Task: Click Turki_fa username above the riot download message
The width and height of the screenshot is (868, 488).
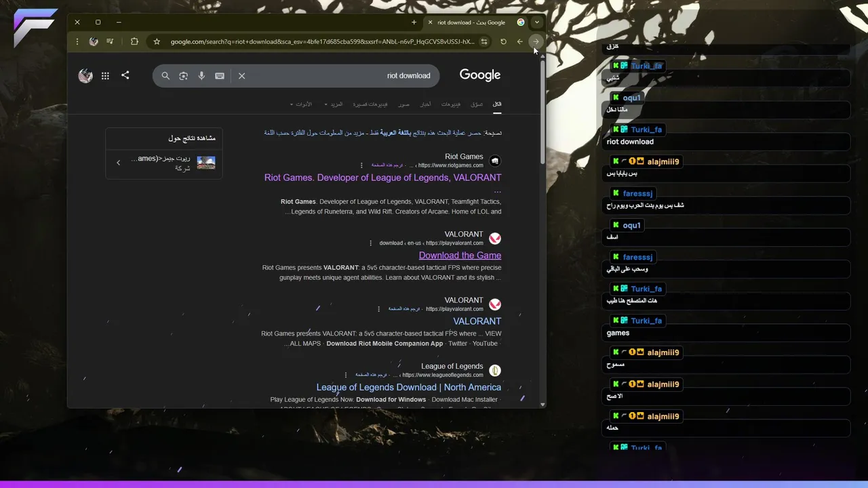Action: (646, 129)
